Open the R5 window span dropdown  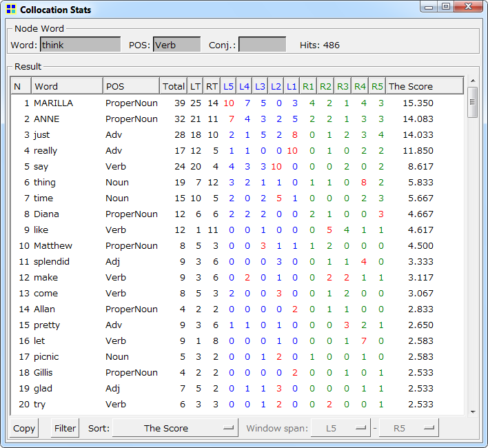[x=409, y=428]
